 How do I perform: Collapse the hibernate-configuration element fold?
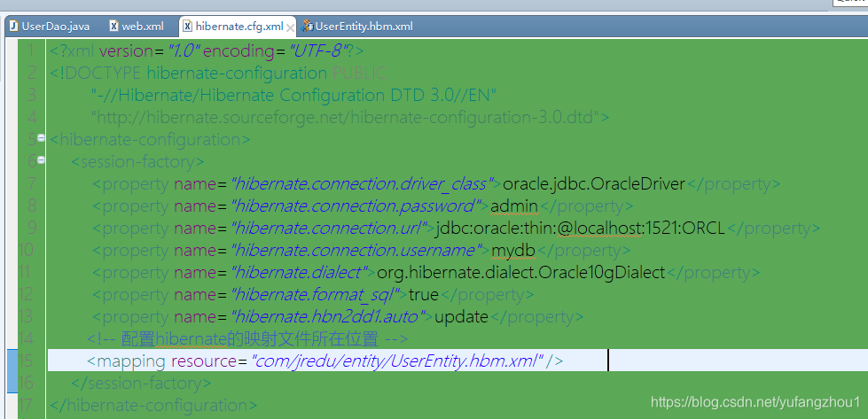click(x=41, y=137)
